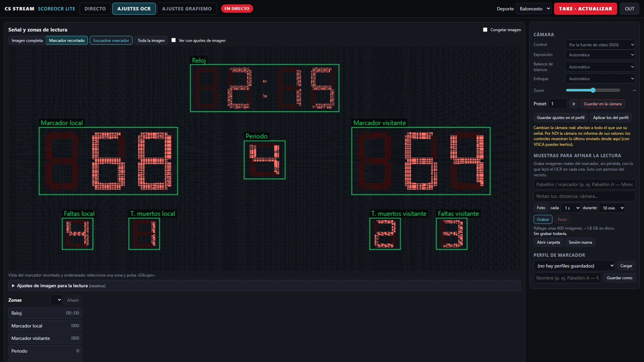Select the Imagen completa view
644x362 pixels.
(27, 40)
